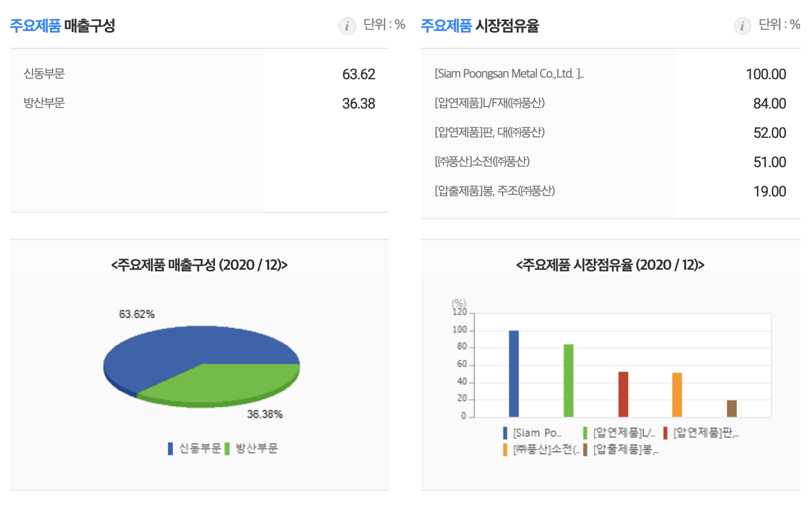Click the green [압연제품]L/ bar in chart
The width and height of the screenshot is (812, 507).
click(568, 381)
